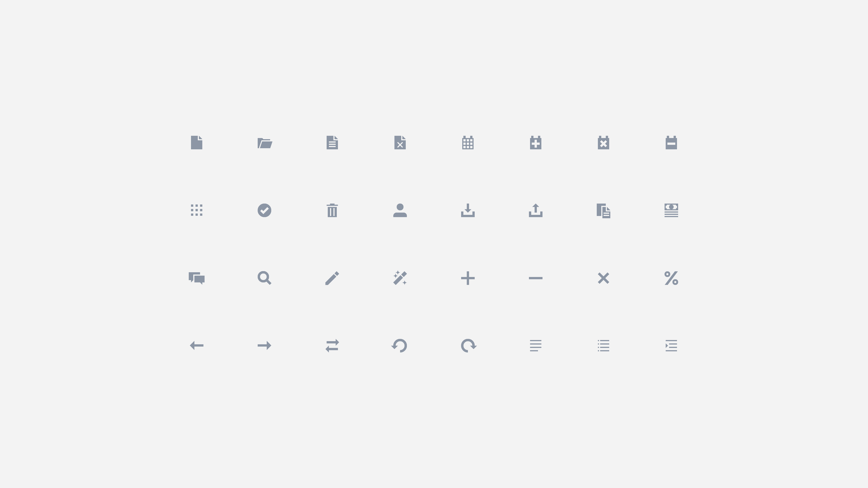The height and width of the screenshot is (488, 868).
Task: Click the text document icon
Action: click(332, 143)
